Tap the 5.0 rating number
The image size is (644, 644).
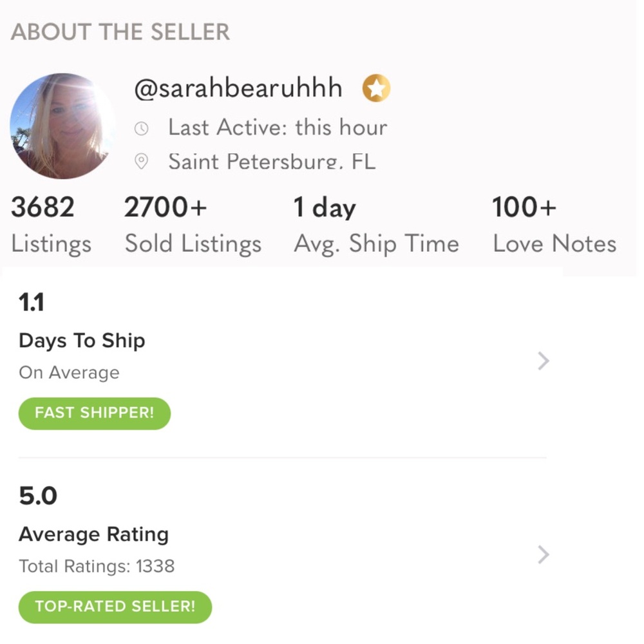tap(38, 496)
